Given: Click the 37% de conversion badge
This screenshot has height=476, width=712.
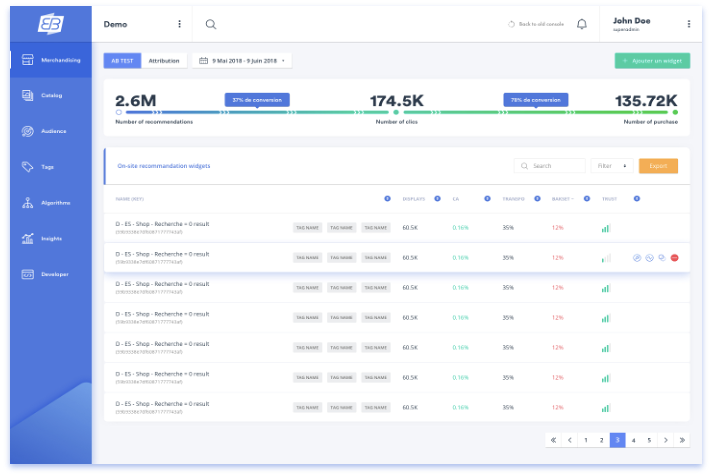Looking at the screenshot, I should click(x=257, y=100).
